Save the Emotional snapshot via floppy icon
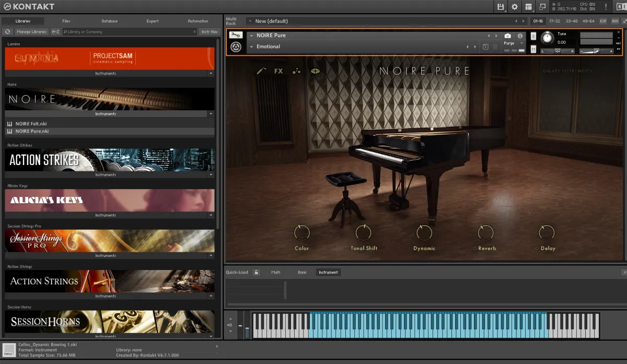 tap(485, 47)
